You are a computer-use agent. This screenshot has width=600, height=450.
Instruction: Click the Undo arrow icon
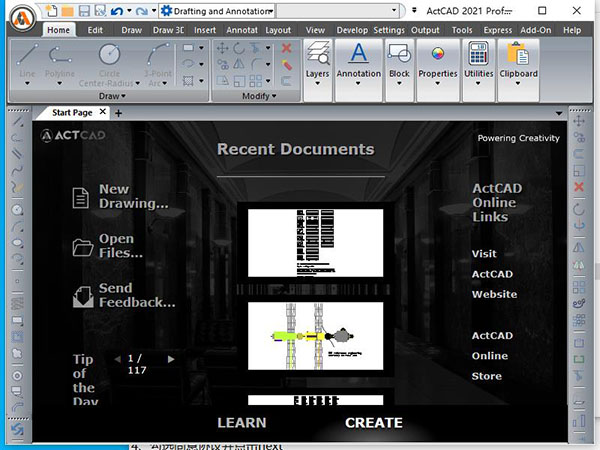pyautogui.click(x=117, y=11)
